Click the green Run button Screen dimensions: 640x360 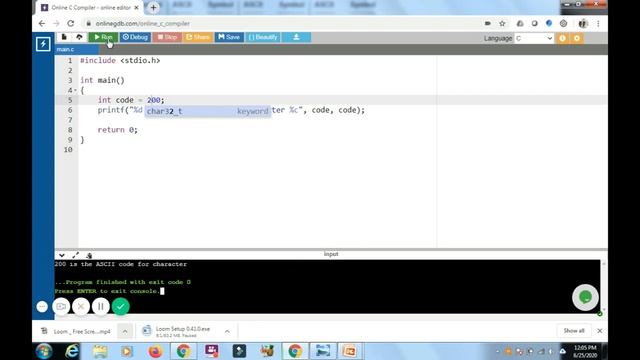point(103,37)
